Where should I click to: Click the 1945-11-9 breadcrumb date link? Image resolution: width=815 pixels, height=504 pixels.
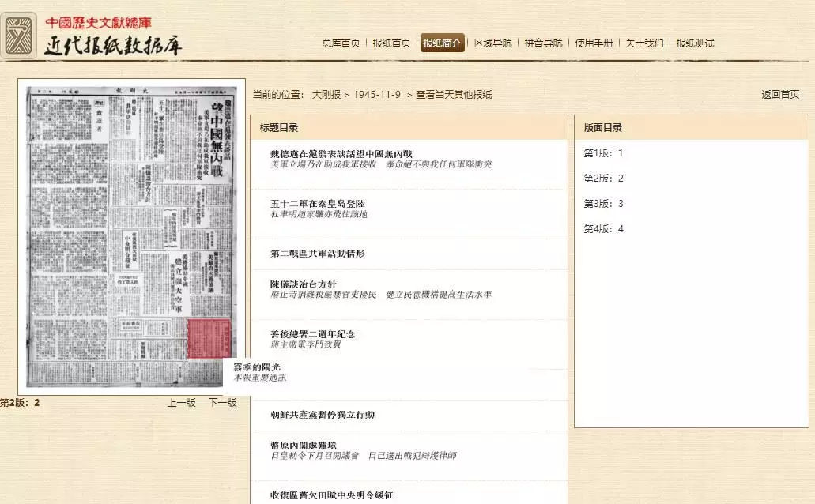coord(376,95)
